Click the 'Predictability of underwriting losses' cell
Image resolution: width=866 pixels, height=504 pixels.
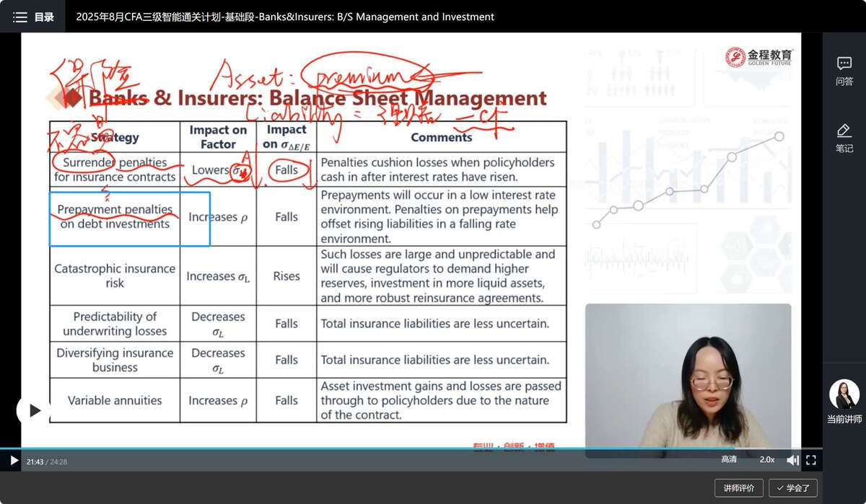click(x=115, y=324)
